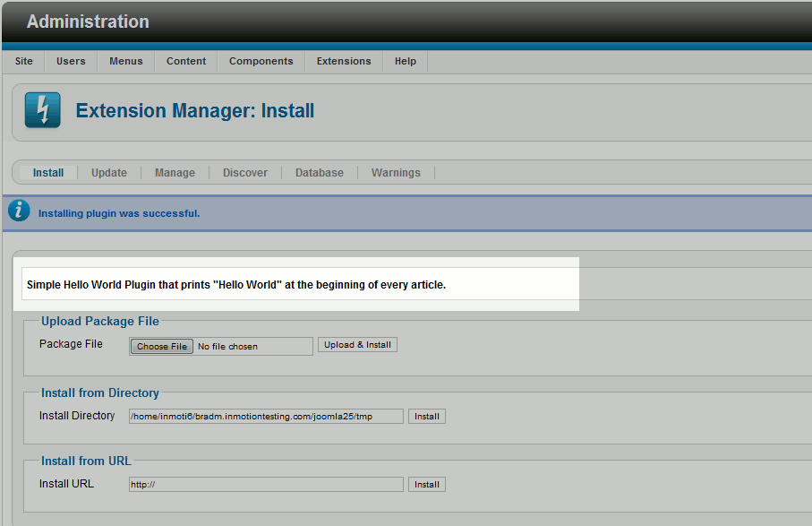
Task: View the Warnings tab
Action: click(396, 173)
